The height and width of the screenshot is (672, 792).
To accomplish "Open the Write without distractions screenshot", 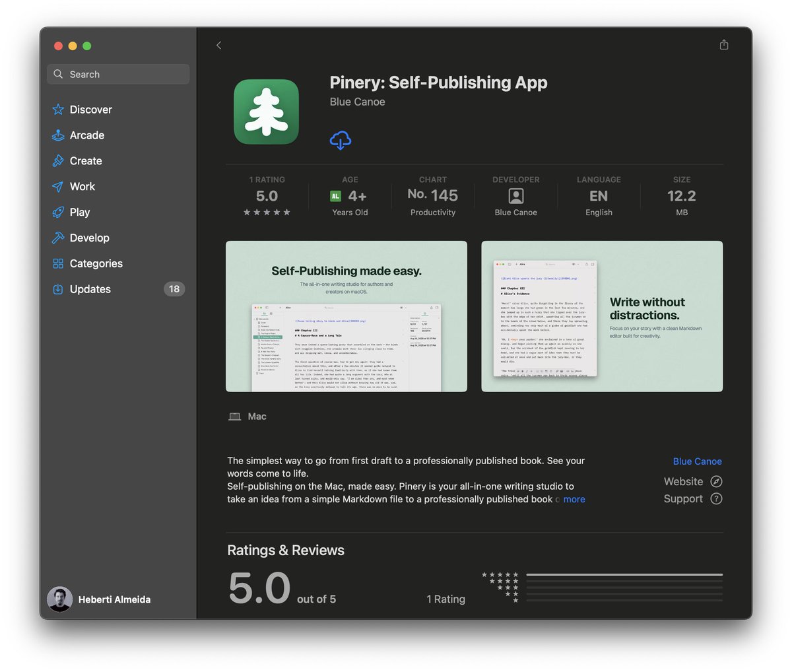I will (x=602, y=316).
